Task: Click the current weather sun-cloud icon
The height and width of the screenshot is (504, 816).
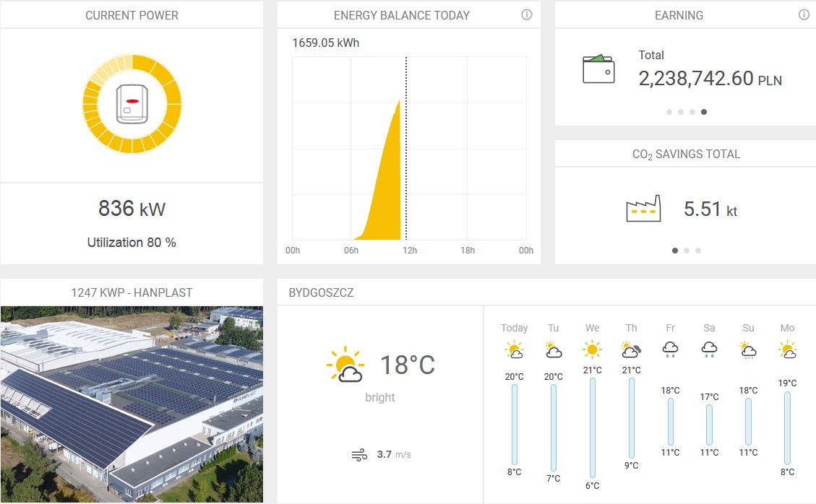Action: (345, 365)
